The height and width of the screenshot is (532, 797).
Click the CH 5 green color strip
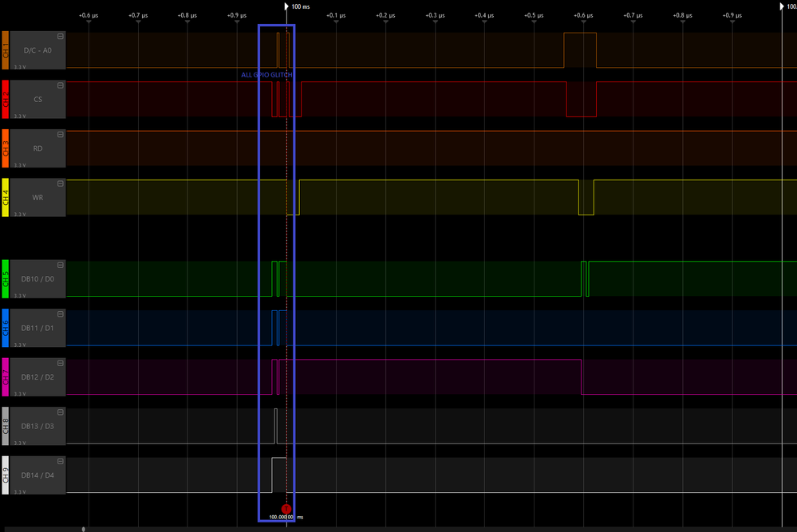pyautogui.click(x=5, y=279)
